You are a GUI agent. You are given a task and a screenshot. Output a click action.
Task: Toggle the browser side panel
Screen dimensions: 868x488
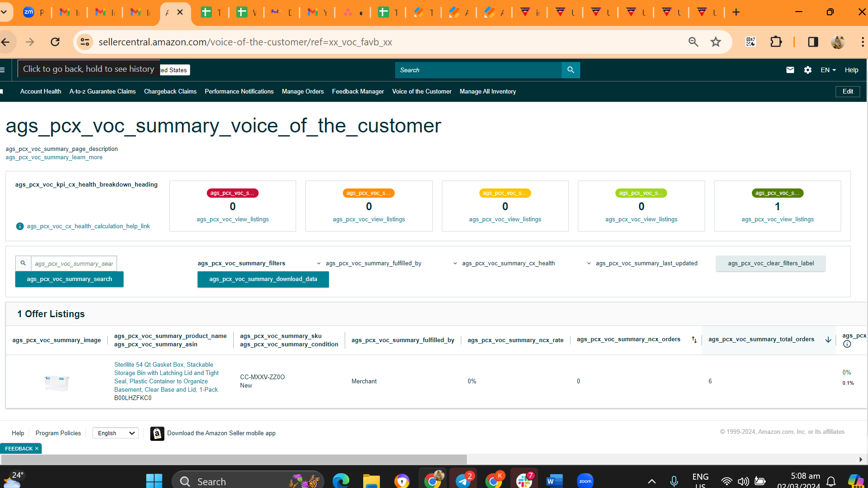pos(813,42)
